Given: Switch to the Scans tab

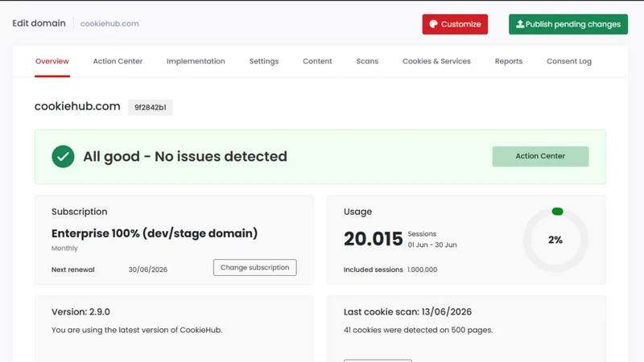Looking at the screenshot, I should 367,61.
